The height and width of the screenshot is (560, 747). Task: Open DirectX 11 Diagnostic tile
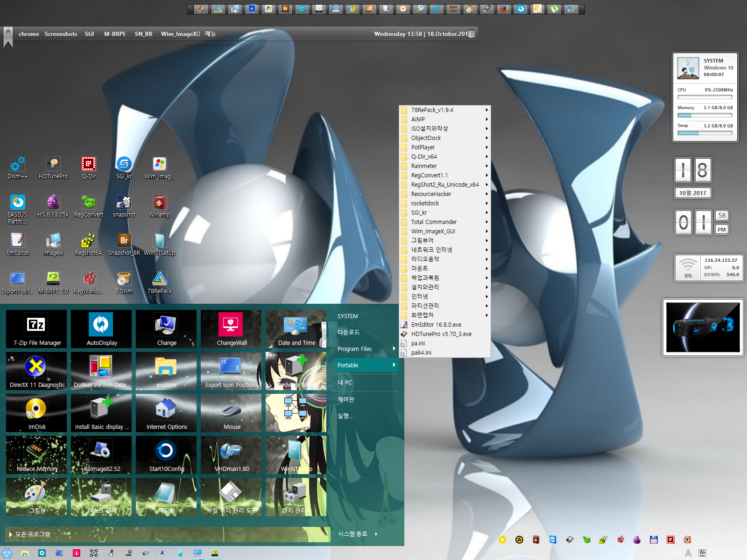pos(37,371)
